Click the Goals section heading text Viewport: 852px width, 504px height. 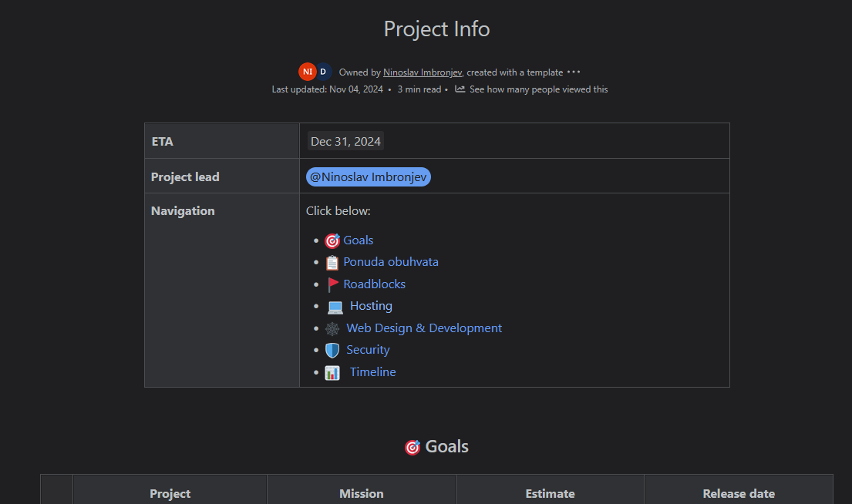point(446,446)
